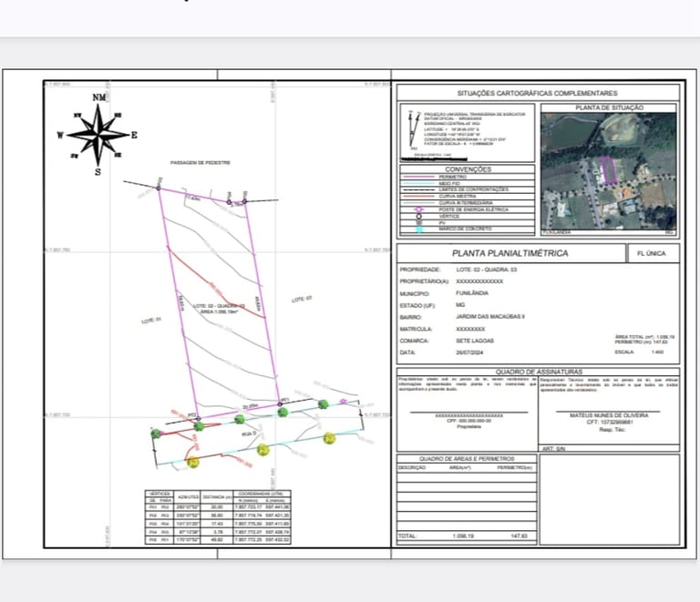
Task: Click the cyan Meio Fio line sample
Action: coord(417,183)
